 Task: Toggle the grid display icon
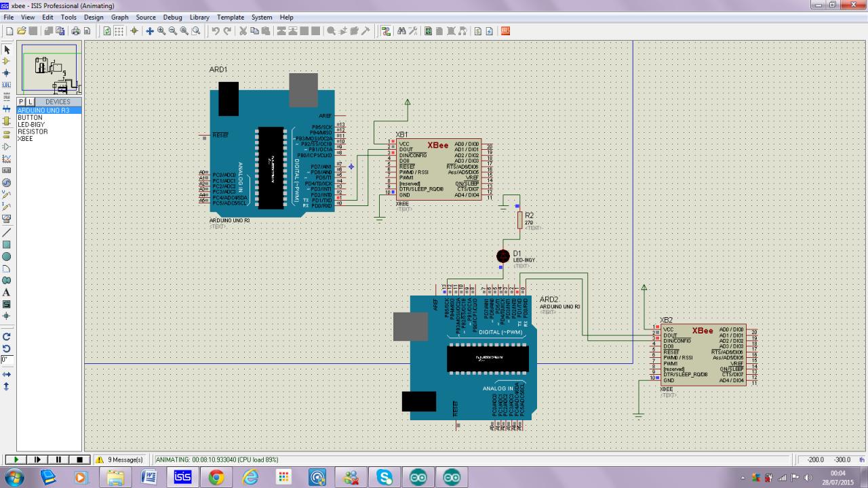[x=119, y=31]
